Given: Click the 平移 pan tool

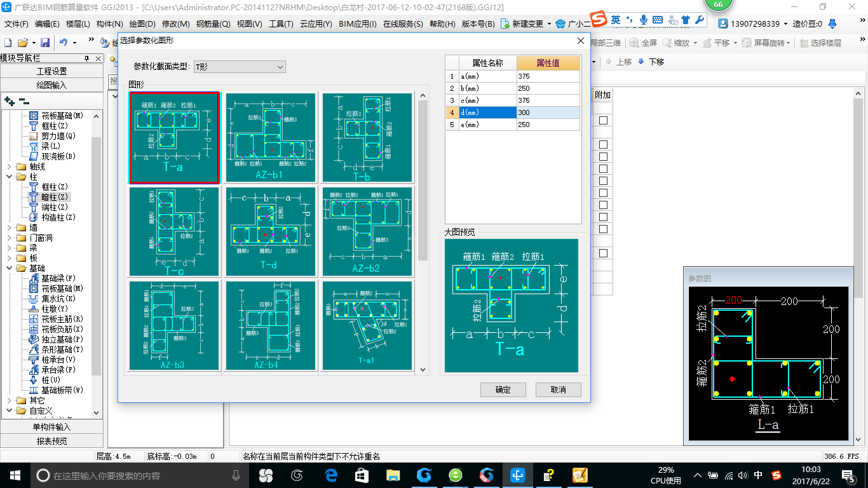Looking at the screenshot, I should [x=715, y=43].
